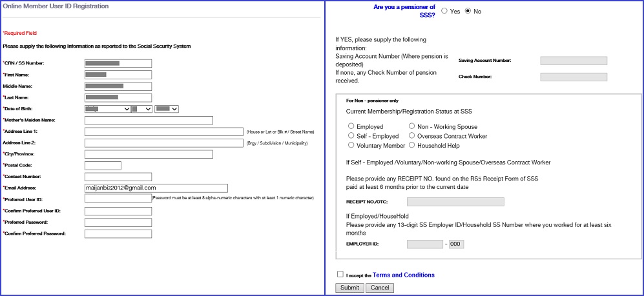Cancel the registration form
This screenshot has width=644, height=296.
coord(380,288)
